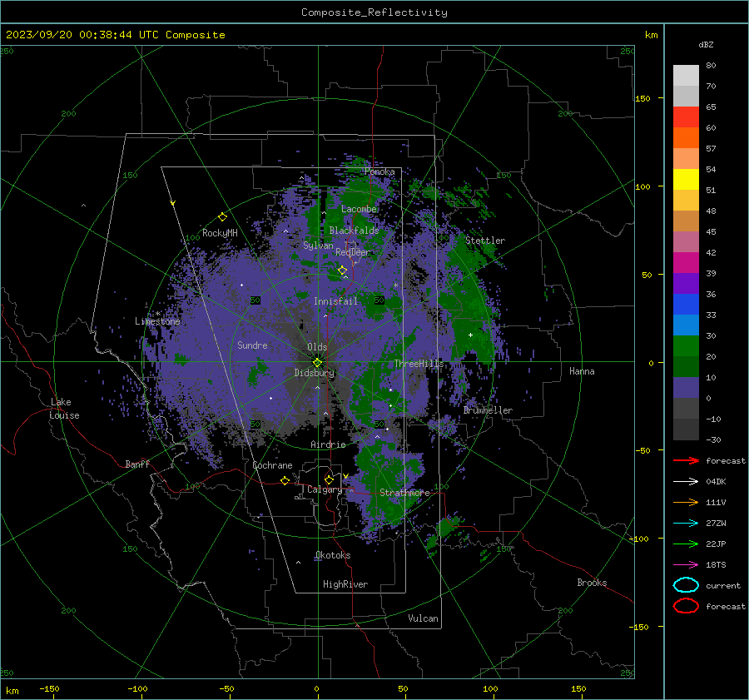Screen dimensions: 749x700
Task: Click the Ponoka city label
Action: point(379,171)
